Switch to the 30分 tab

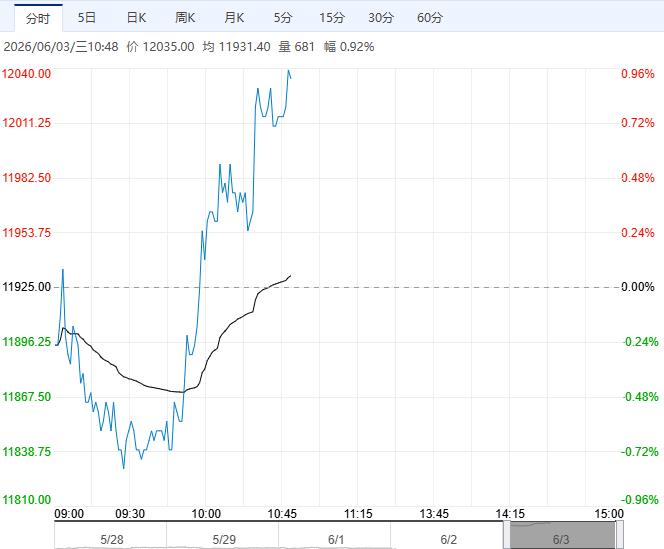point(381,18)
